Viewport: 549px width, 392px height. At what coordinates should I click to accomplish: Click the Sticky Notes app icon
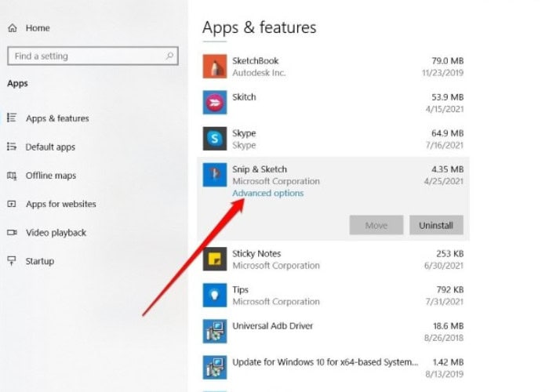215,259
